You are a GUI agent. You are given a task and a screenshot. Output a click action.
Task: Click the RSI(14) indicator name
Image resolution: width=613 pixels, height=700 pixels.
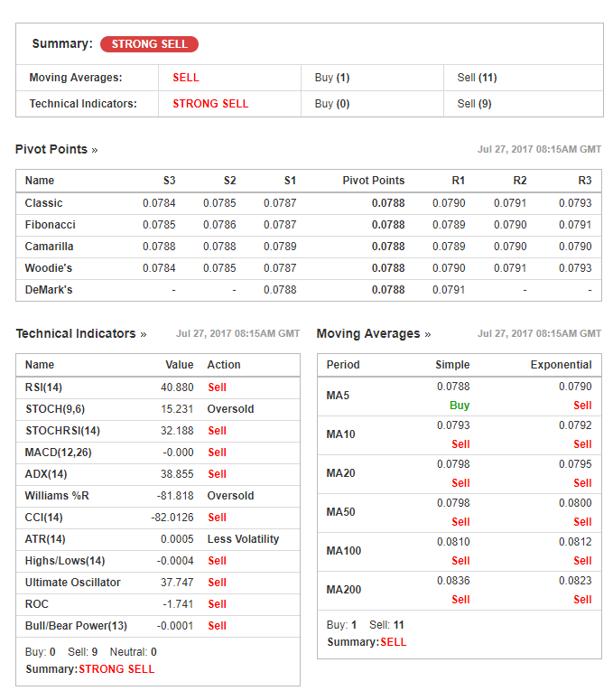(43, 387)
